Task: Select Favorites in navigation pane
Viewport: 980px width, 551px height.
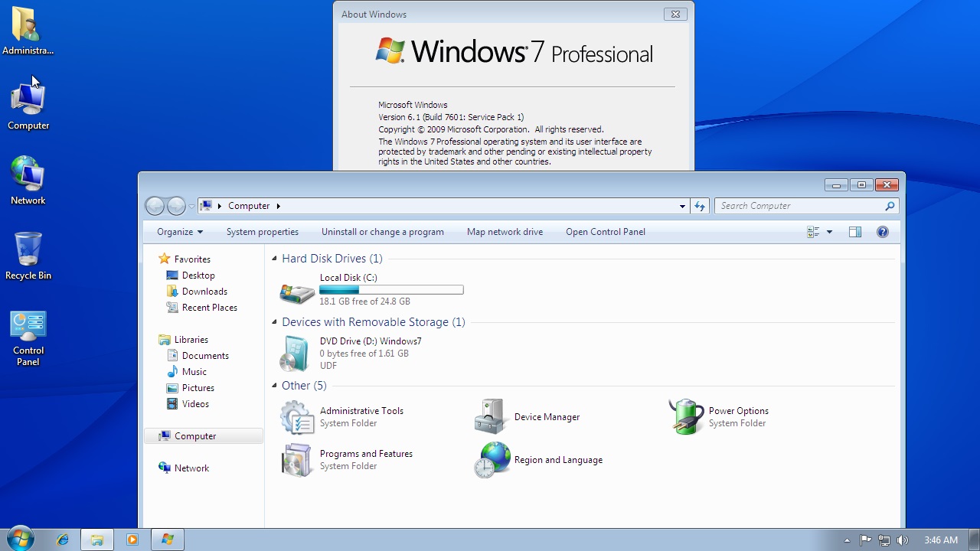Action: coord(192,259)
